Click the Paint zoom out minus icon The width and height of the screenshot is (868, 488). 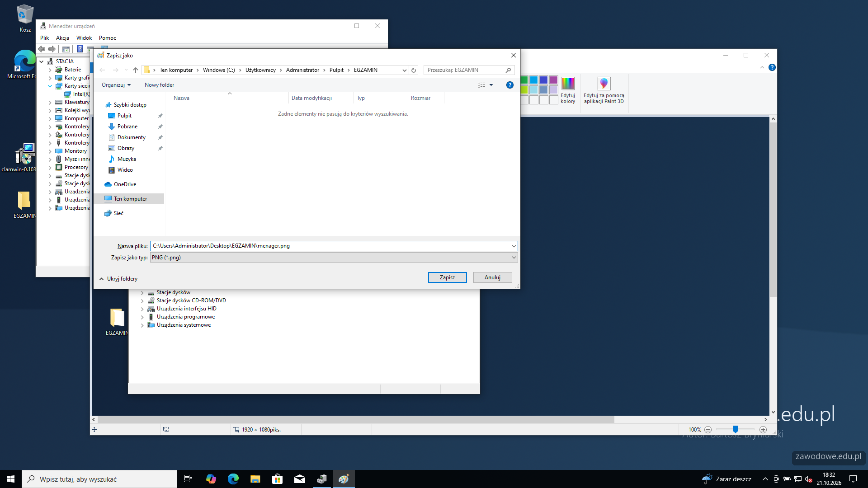tap(708, 430)
